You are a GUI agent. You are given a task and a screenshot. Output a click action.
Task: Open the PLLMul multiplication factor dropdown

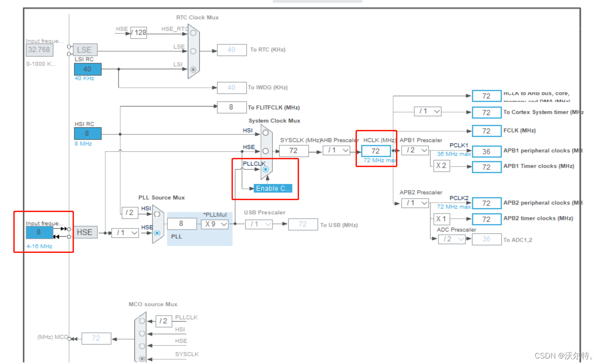(215, 224)
